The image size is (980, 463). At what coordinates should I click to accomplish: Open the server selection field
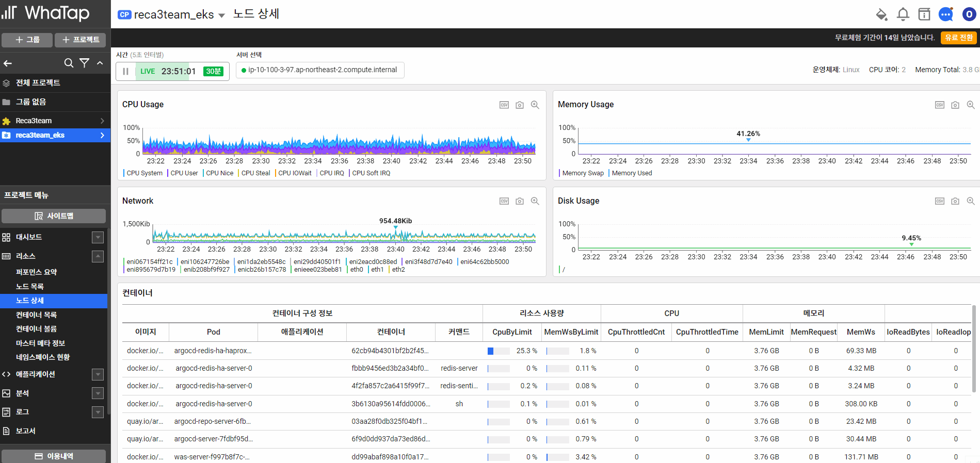click(x=320, y=70)
